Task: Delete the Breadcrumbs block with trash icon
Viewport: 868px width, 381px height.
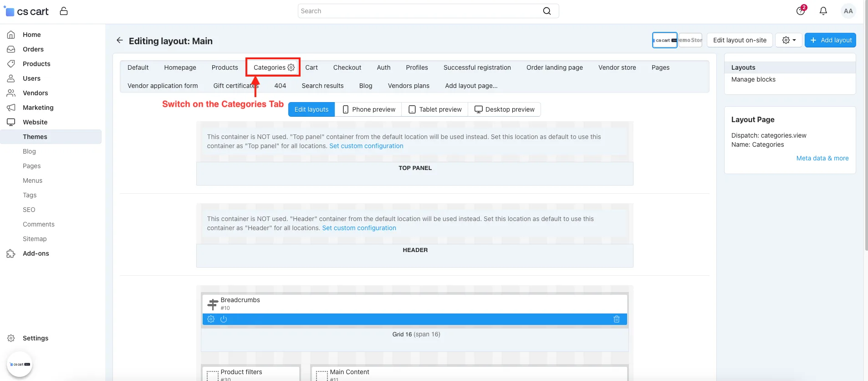Action: [x=617, y=319]
